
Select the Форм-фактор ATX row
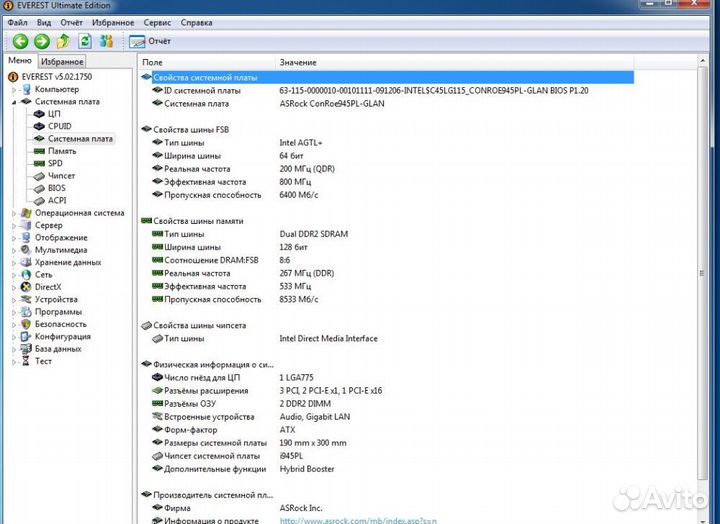point(386,430)
